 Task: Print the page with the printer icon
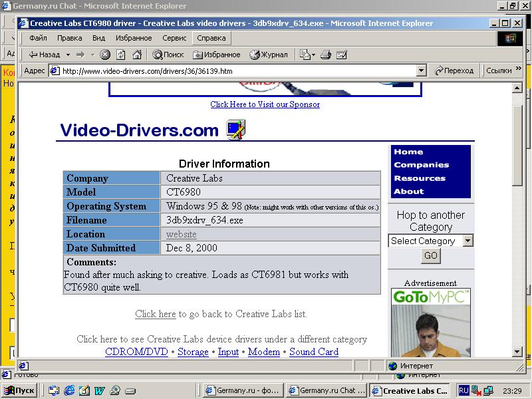pos(326,55)
